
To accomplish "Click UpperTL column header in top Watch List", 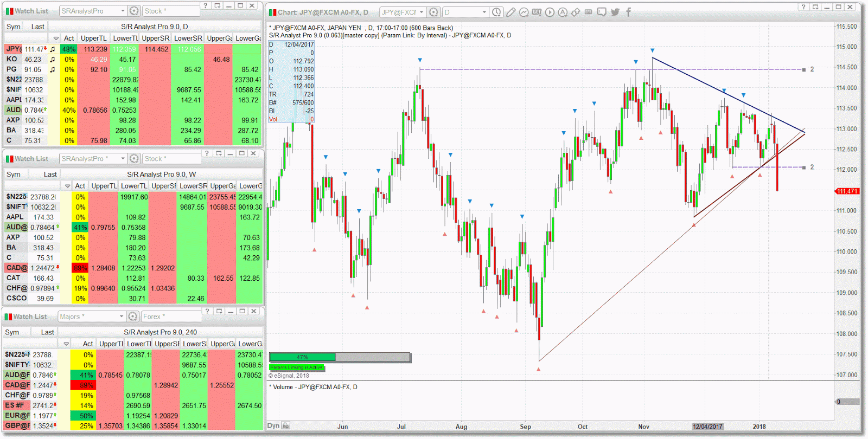I will point(93,38).
